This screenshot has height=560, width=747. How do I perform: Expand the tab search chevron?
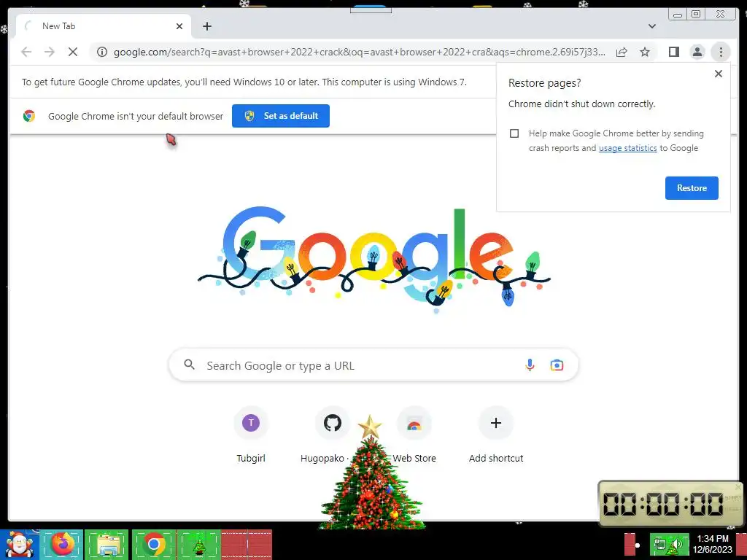(x=651, y=26)
